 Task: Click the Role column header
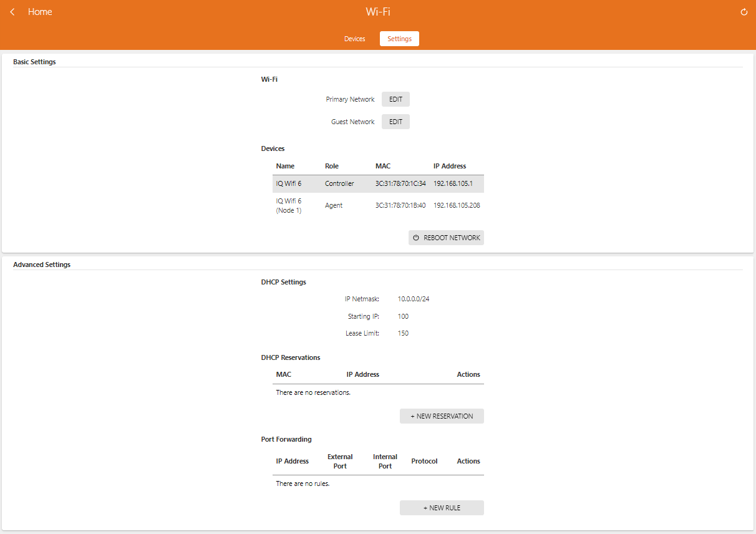(332, 166)
